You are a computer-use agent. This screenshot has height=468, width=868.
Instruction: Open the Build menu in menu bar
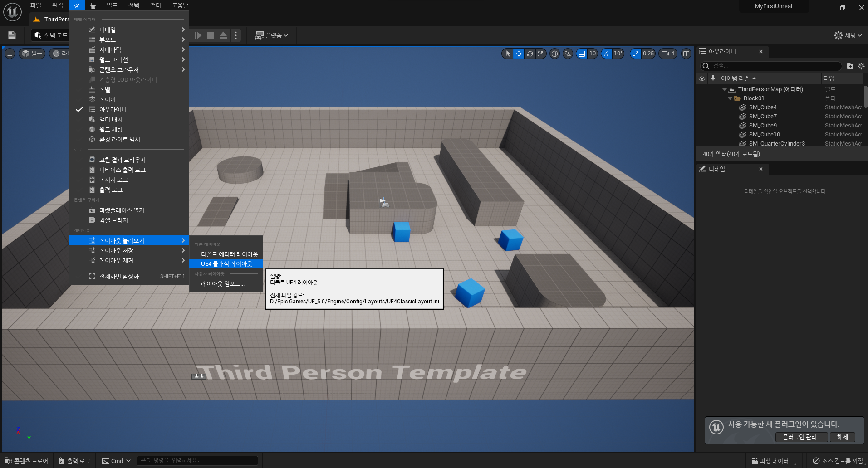point(112,5)
